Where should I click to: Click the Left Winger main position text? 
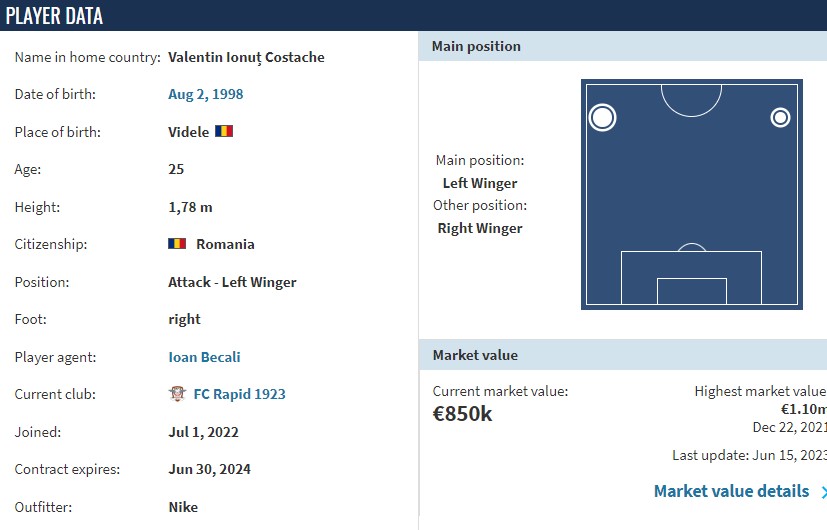tap(480, 183)
